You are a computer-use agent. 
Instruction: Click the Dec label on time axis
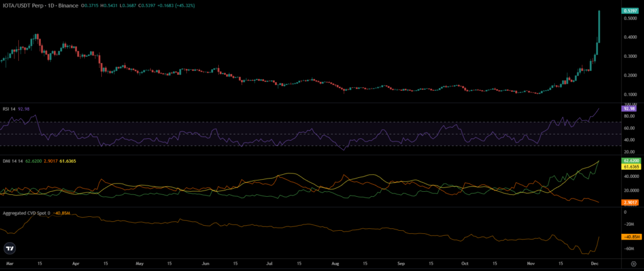tap(595, 263)
